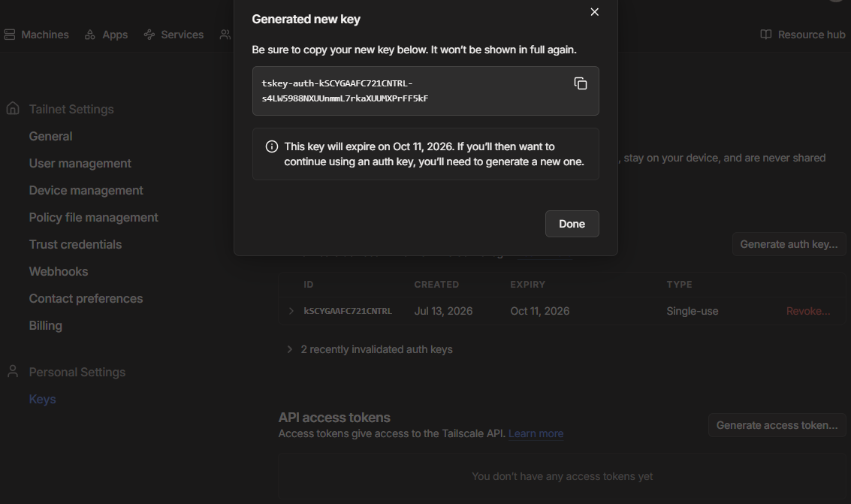Image resolution: width=851 pixels, height=504 pixels.
Task: Click the TYPE column header
Action: [x=679, y=284]
